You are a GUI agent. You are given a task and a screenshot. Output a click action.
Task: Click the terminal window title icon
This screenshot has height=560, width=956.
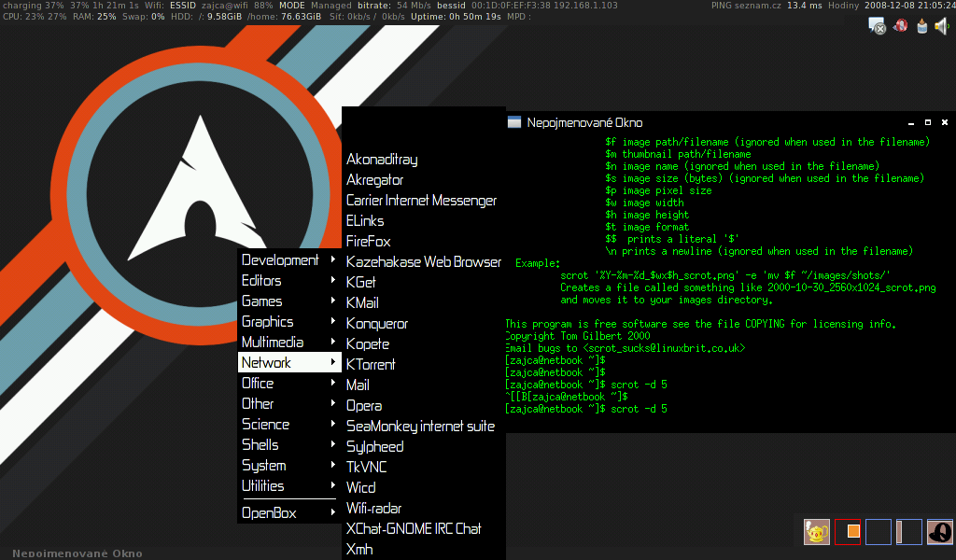tap(514, 122)
